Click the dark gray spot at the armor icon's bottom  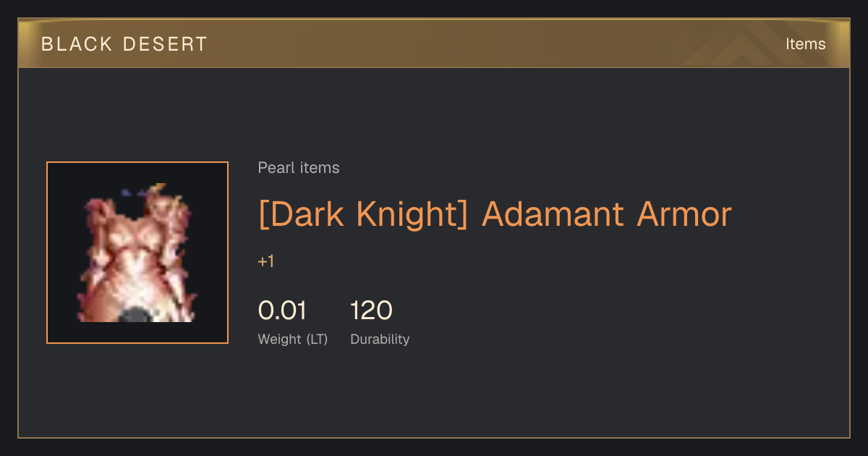tap(135, 315)
